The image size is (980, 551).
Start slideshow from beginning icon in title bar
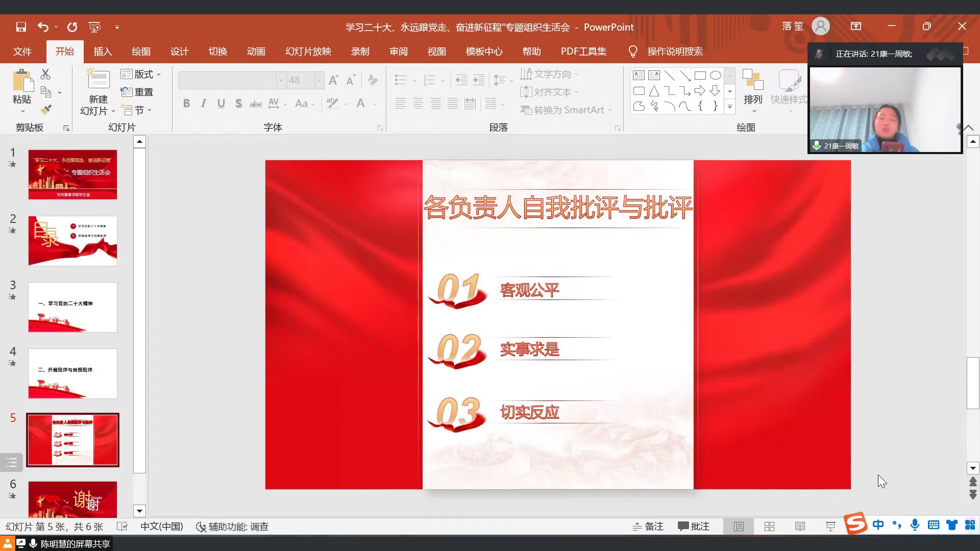point(94,27)
